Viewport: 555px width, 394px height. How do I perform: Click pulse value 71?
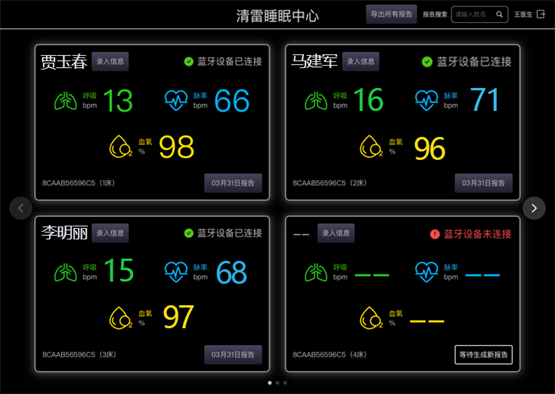tap(485, 100)
